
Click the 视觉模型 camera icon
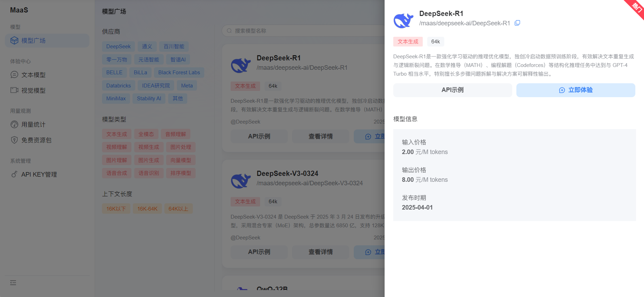point(14,90)
